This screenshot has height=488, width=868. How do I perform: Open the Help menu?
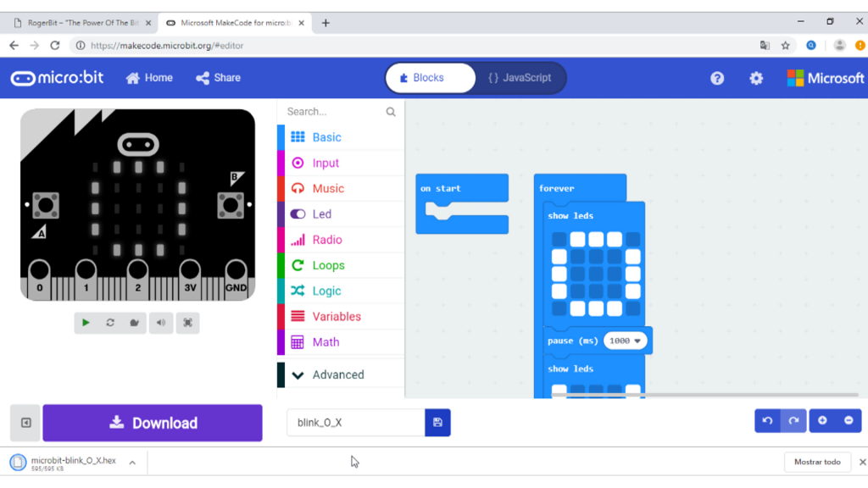click(x=717, y=77)
